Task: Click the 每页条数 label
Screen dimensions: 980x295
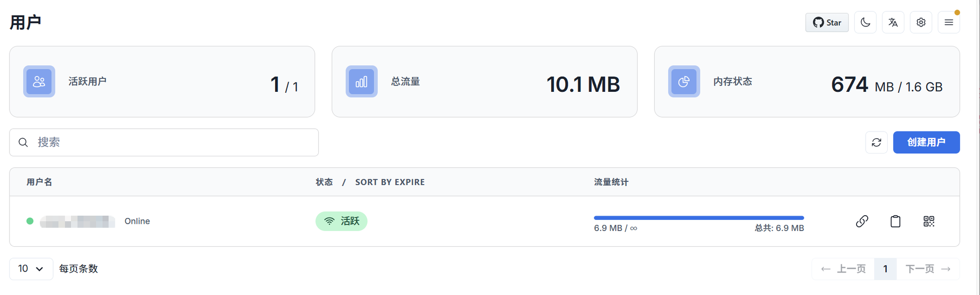Action: (78, 269)
